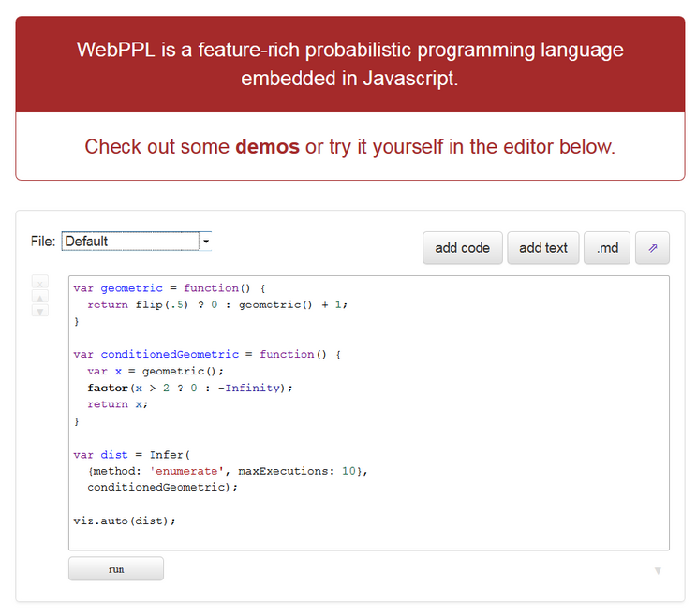Click 'factor' in the code editor

(108, 388)
